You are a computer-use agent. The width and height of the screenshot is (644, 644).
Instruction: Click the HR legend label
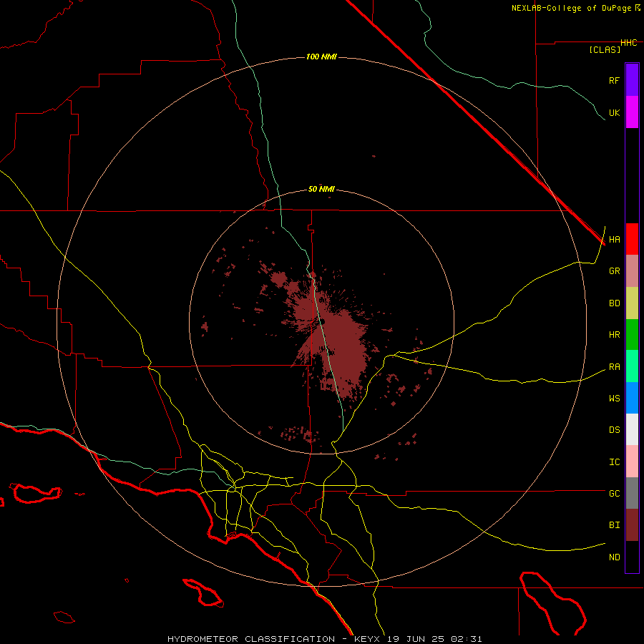click(615, 335)
